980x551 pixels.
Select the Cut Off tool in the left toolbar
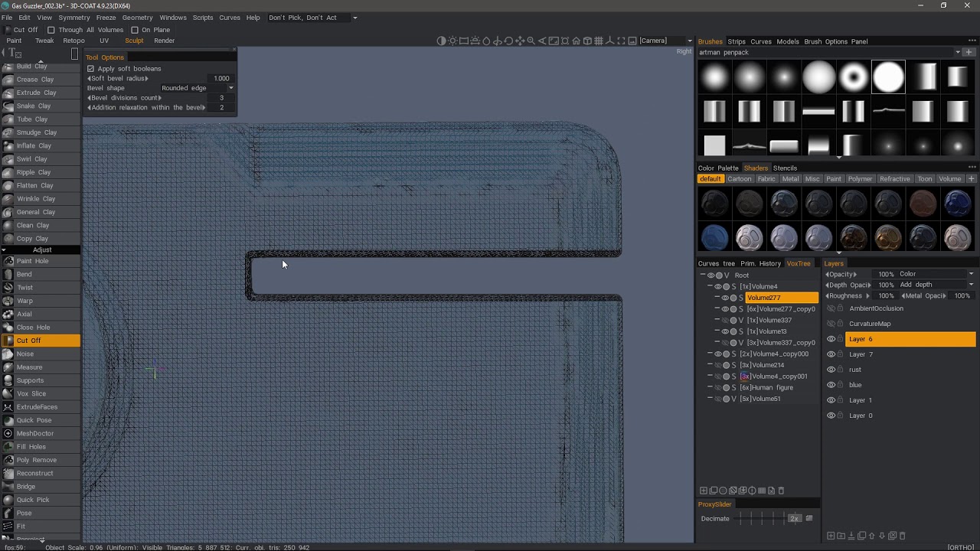(x=40, y=341)
